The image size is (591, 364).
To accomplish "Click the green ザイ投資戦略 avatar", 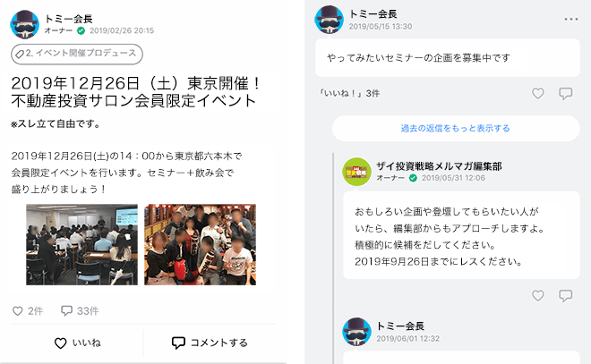I will coord(356,172).
